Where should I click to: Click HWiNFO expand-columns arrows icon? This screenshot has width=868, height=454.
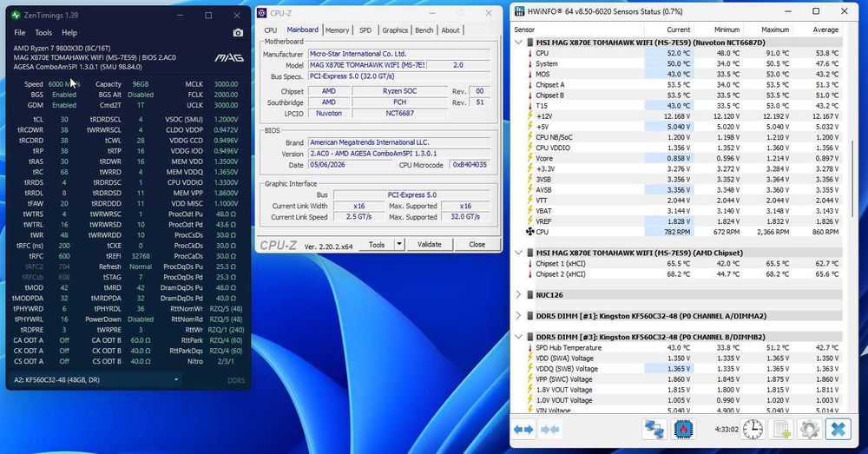point(523,429)
